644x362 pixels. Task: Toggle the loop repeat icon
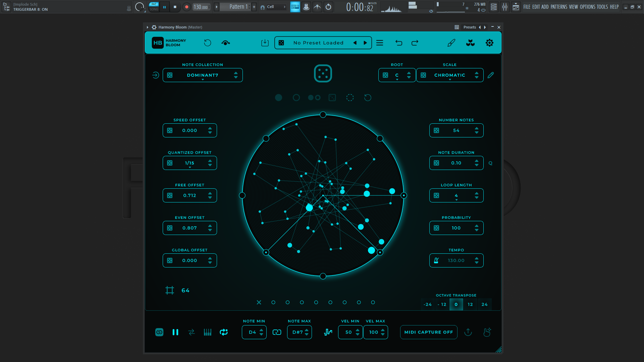pyautogui.click(x=224, y=332)
